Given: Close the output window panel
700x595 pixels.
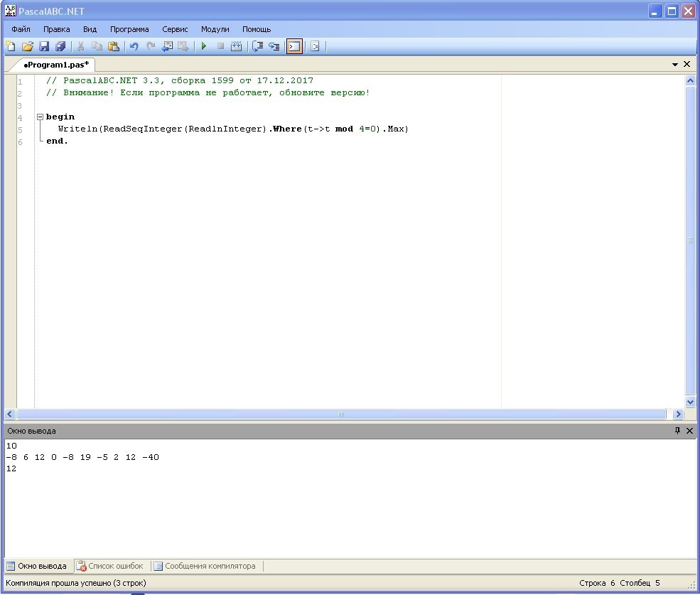Looking at the screenshot, I should pyautogui.click(x=689, y=431).
